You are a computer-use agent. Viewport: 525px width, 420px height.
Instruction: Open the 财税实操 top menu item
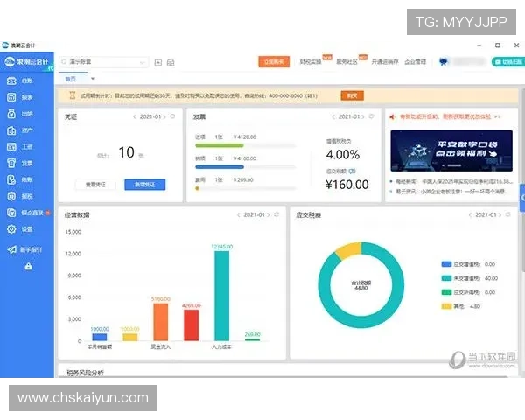pyautogui.click(x=311, y=61)
